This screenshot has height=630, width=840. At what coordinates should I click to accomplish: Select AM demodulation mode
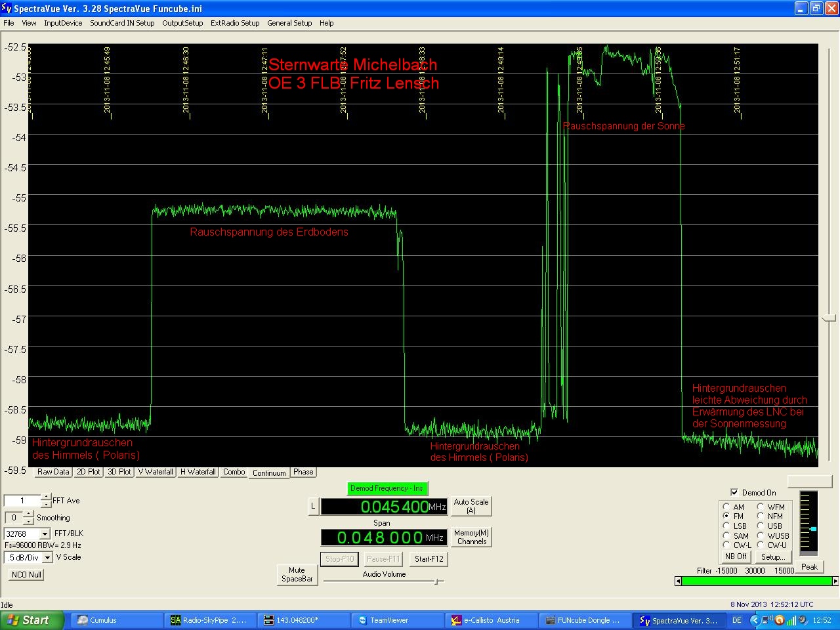tap(726, 507)
